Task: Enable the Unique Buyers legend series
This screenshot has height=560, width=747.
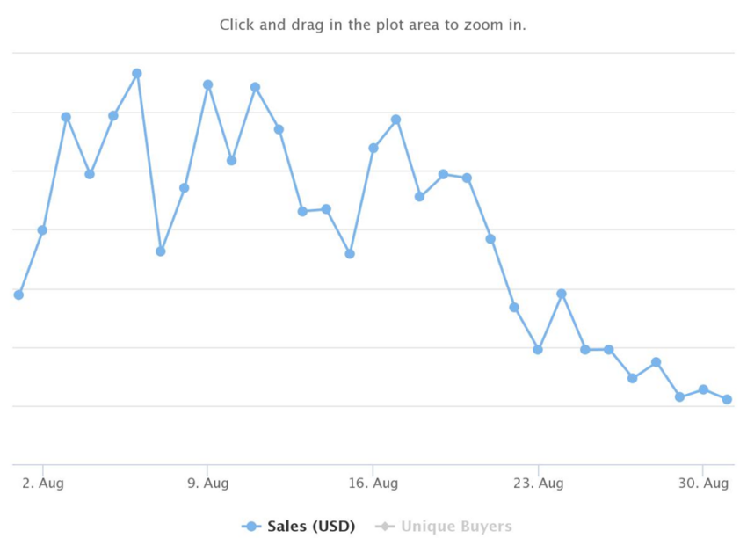Action: coord(444,527)
